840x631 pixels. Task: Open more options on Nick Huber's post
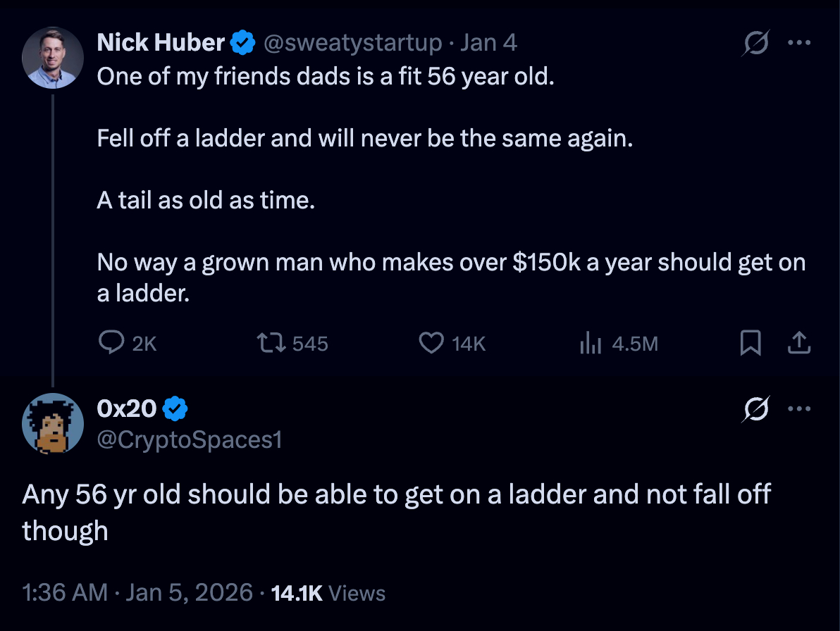pos(799,44)
